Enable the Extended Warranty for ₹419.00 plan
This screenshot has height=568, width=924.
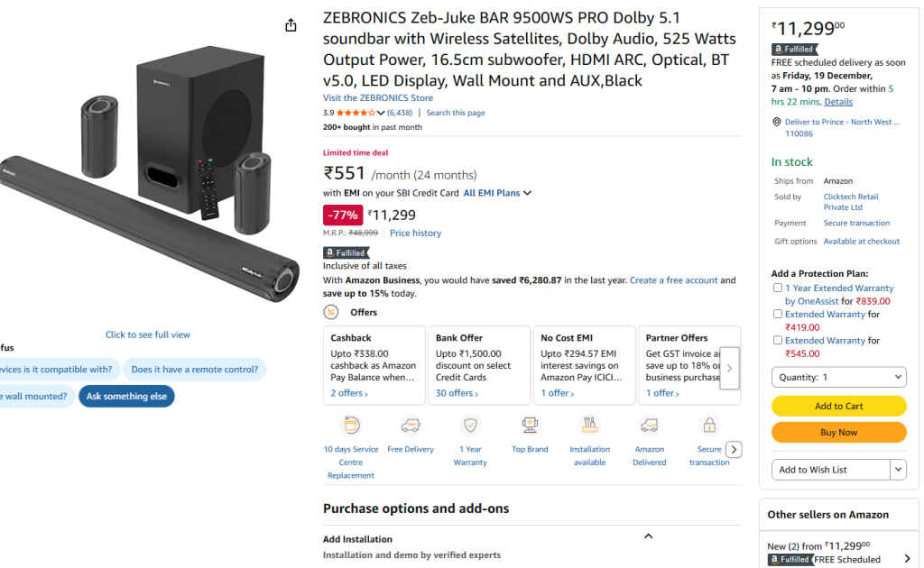(x=777, y=314)
